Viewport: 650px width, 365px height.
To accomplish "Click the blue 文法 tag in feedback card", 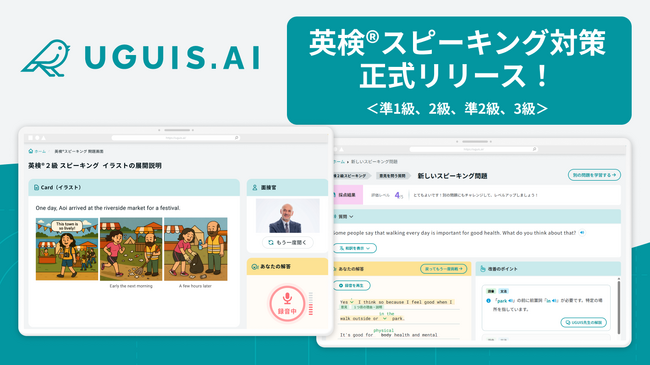I will [x=503, y=291].
